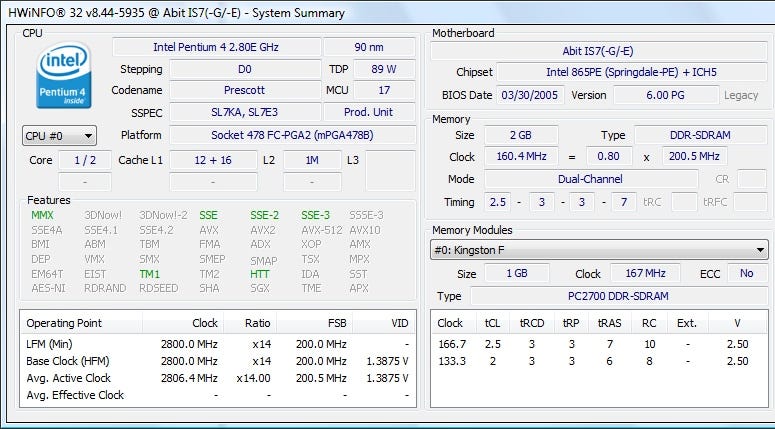Viewport: 775px width, 429px height.
Task: Click the ECC value 'No'
Action: (x=746, y=273)
